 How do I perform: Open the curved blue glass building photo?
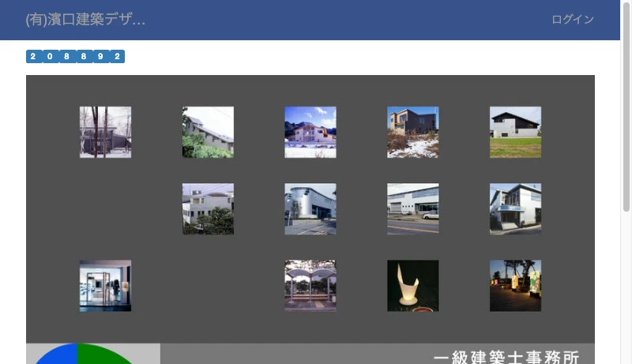coord(310,208)
